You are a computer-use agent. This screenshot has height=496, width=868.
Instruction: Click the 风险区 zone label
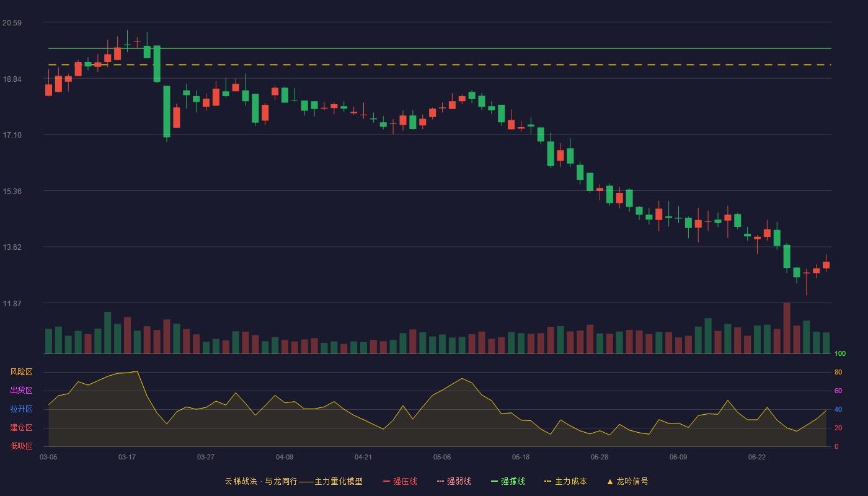pos(21,372)
